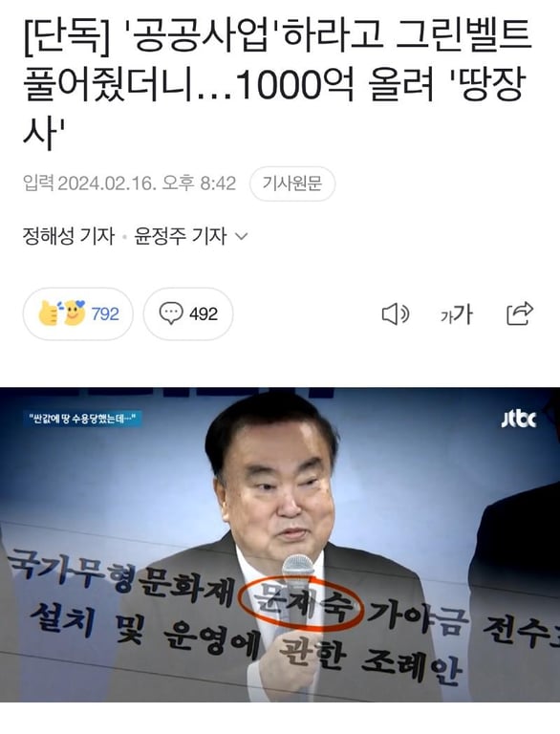This screenshot has height=734, width=560.
Task: Click the video caption banner "싼값에 땅 수용당했는데"
Action: click(82, 419)
